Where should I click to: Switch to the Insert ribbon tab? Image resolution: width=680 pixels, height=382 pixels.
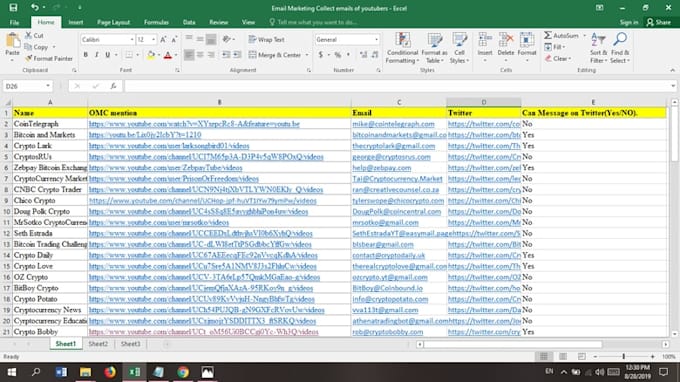(75, 22)
